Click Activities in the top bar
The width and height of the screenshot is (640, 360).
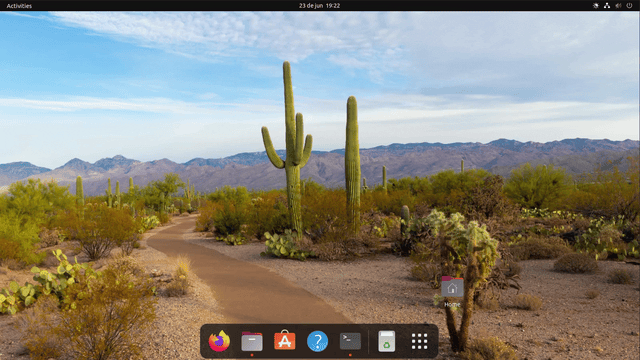tap(19, 6)
